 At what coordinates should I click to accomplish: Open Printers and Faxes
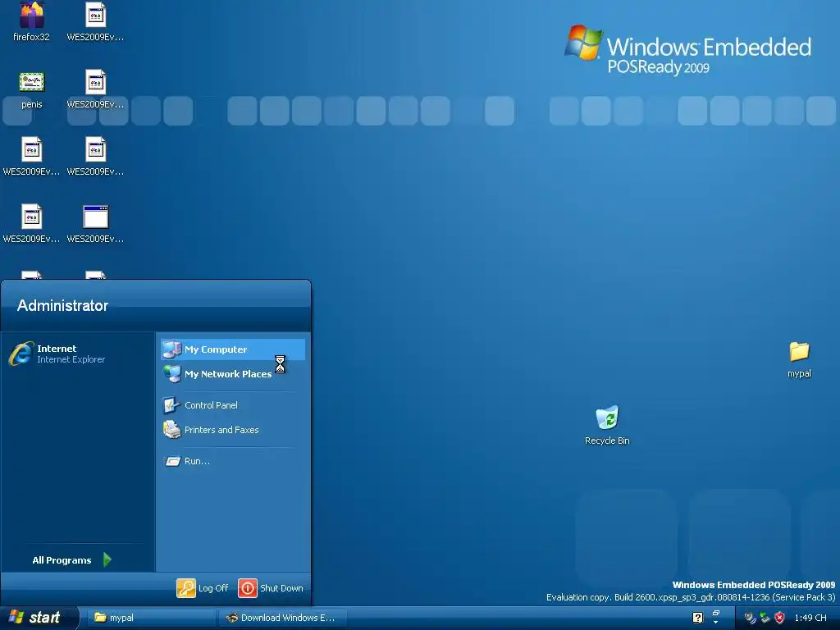(x=232, y=430)
